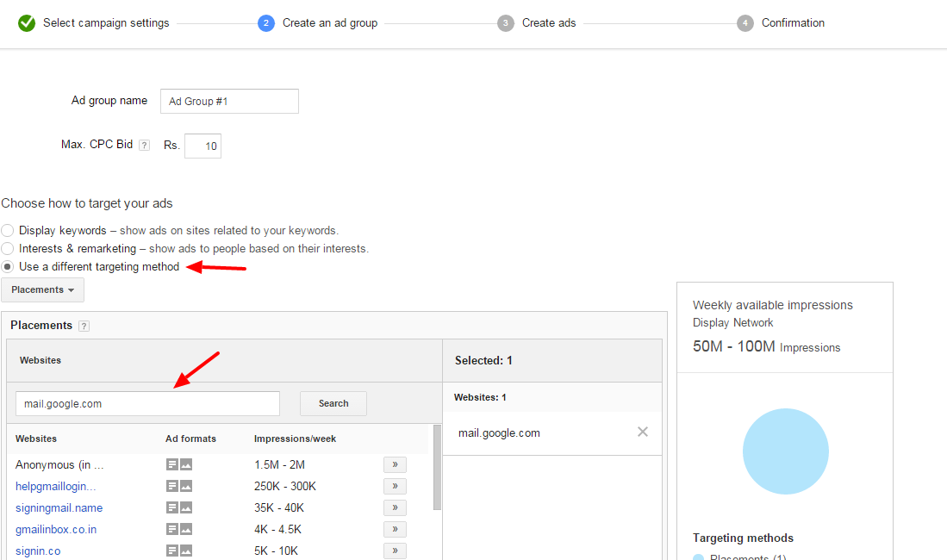Click image ad format icon for signin.co row
Image resolution: width=947 pixels, height=560 pixels.
point(186,551)
